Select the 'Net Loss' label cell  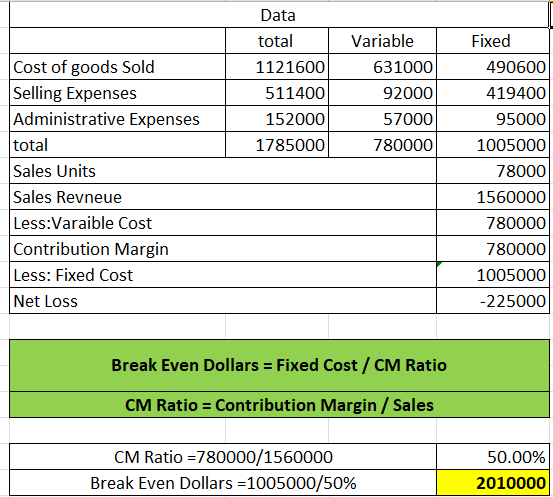tap(223, 301)
